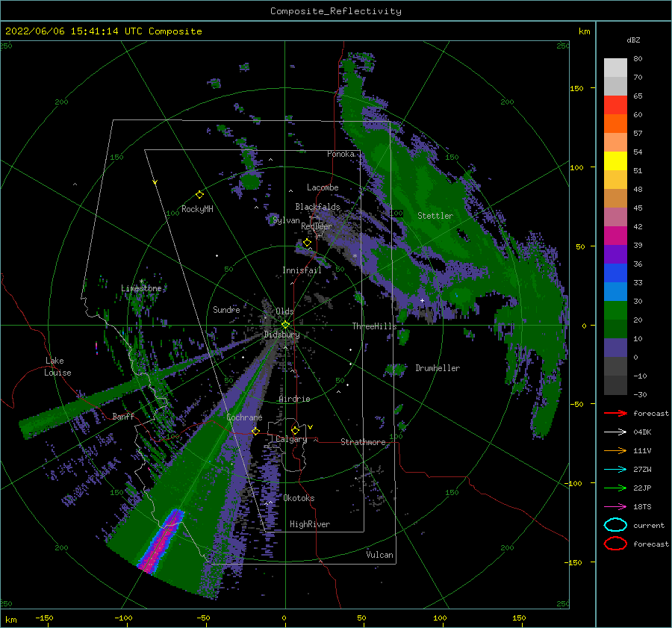Viewport: 672px width, 628px height.
Task: Click the yellow radar center marker at Olds
Action: coord(285,325)
